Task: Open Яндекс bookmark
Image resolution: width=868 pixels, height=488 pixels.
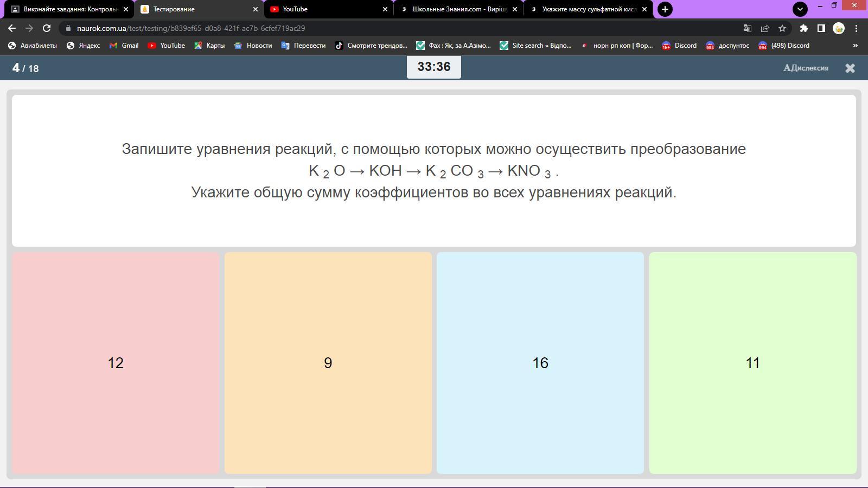Action: 83,46
